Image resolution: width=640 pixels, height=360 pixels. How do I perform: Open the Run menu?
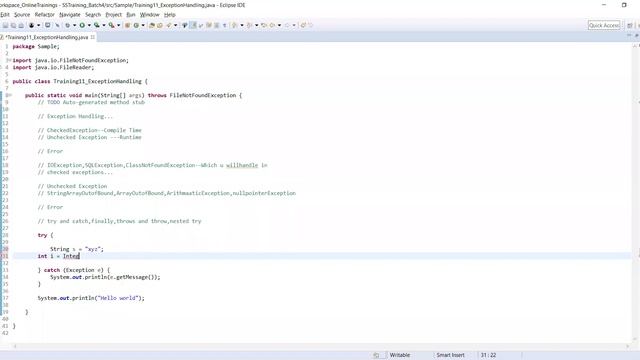tap(131, 15)
